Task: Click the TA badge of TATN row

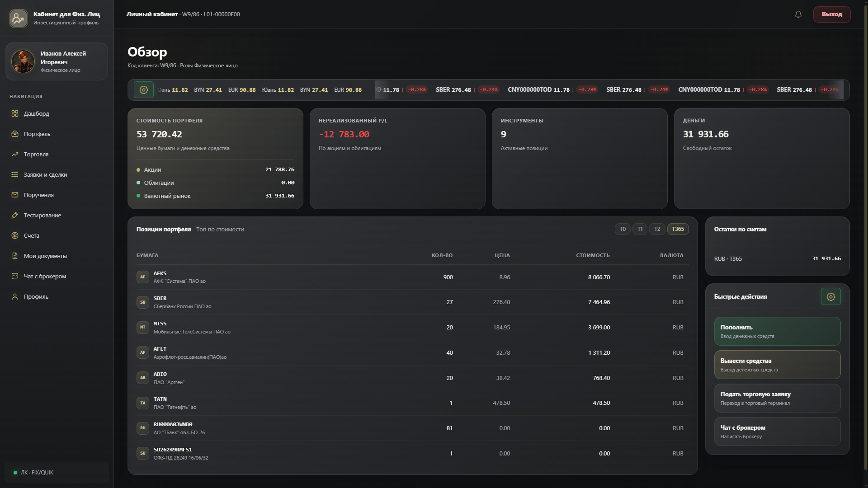Action: coord(143,403)
